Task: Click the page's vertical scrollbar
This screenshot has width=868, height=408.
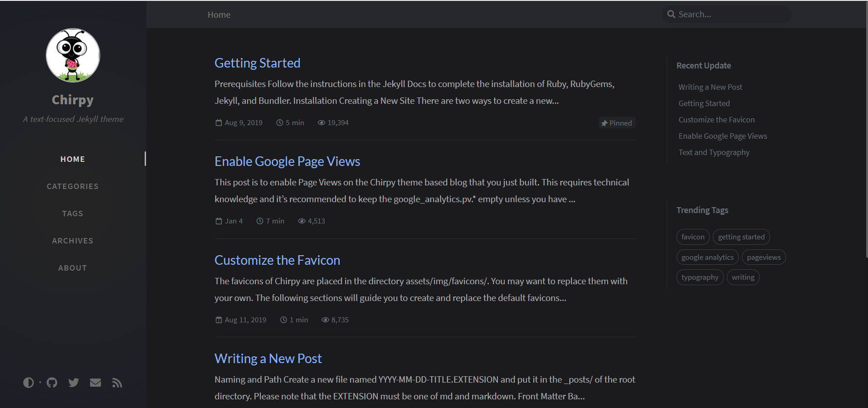Action: (866, 136)
